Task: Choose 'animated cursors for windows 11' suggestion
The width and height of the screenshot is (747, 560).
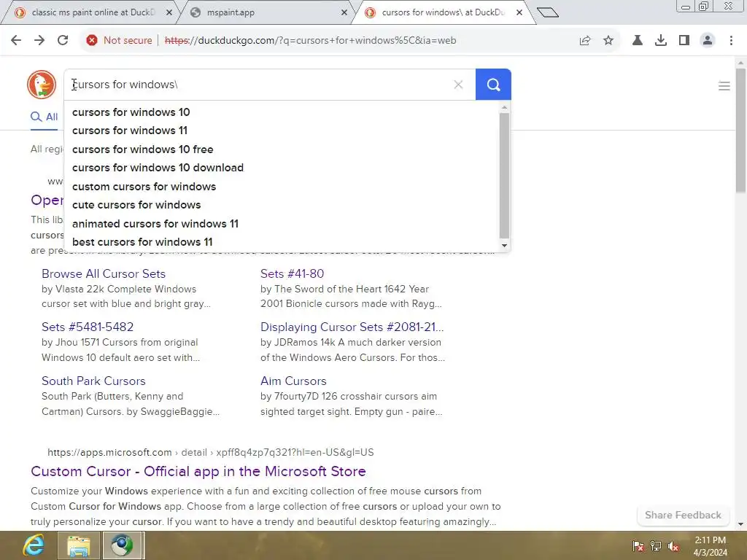Action: pyautogui.click(x=155, y=224)
